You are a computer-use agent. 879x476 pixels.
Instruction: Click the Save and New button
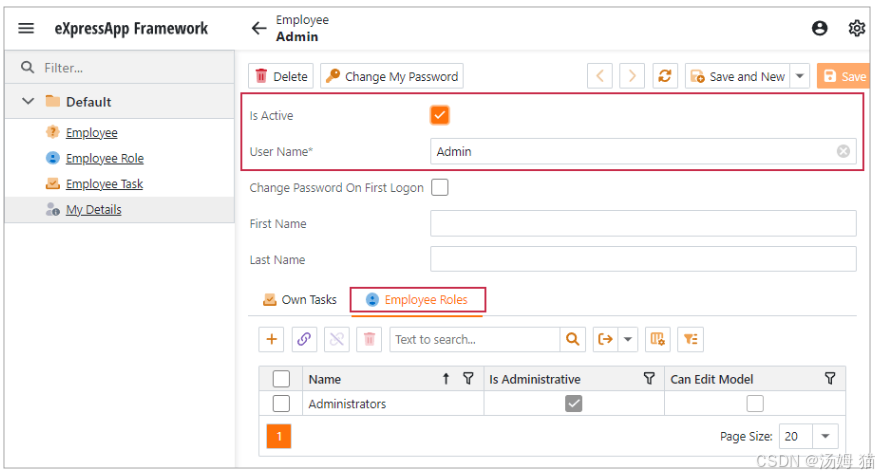[x=738, y=76]
